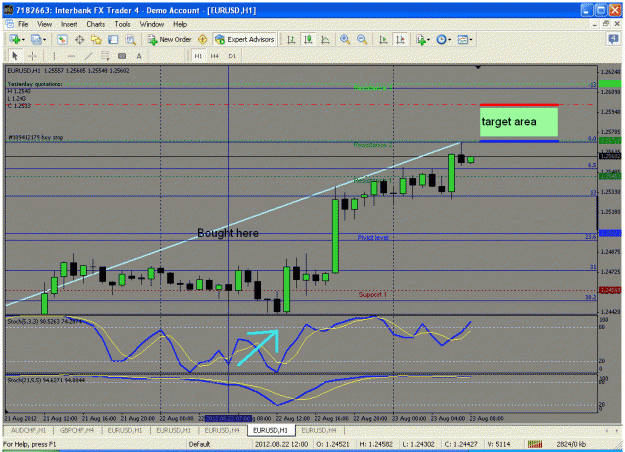Zoom out of the chart
Image resolution: width=625 pixels, height=452 pixels.
pyautogui.click(x=362, y=39)
